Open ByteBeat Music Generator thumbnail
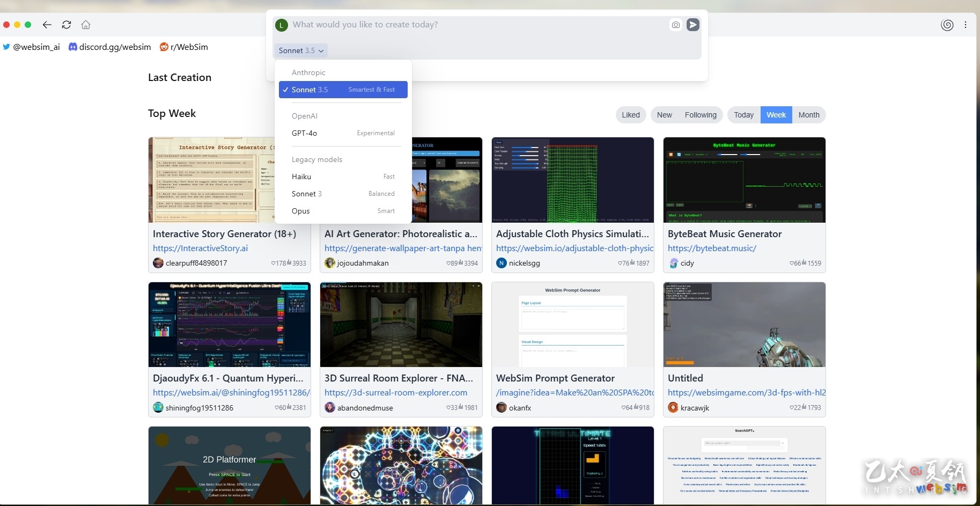The image size is (980, 506). [x=745, y=180]
